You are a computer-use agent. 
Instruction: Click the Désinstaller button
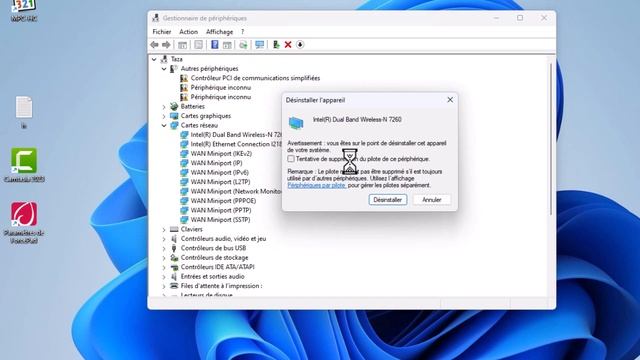point(388,200)
